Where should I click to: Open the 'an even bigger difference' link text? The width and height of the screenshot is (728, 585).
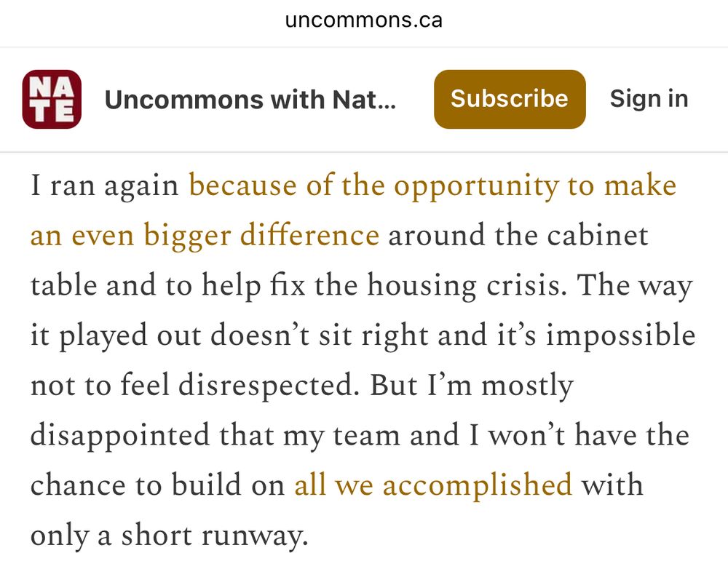(205, 235)
